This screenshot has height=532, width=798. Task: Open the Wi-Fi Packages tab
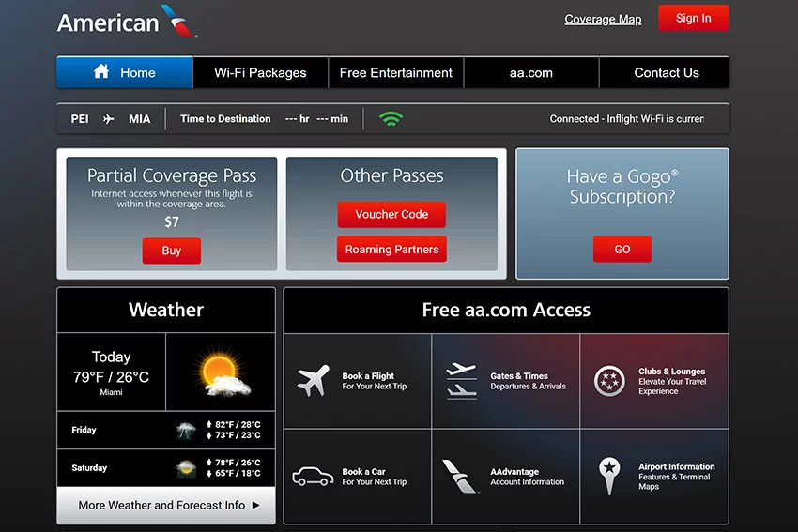(x=260, y=73)
